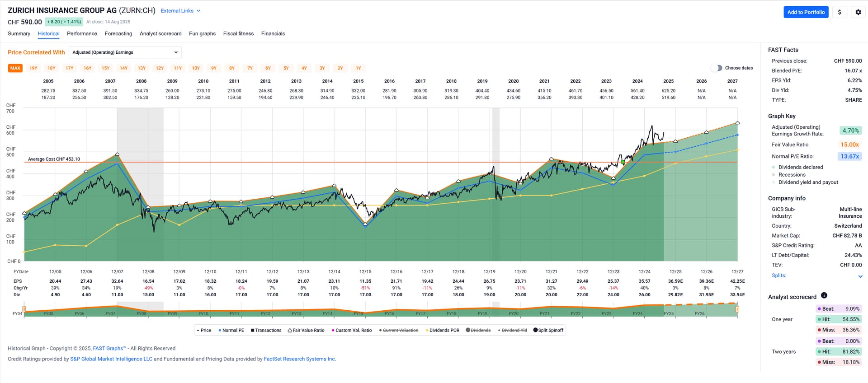This screenshot has width=868, height=383.
Task: Toggle Fair Value Ratio triangle legend item
Action: coord(306,330)
